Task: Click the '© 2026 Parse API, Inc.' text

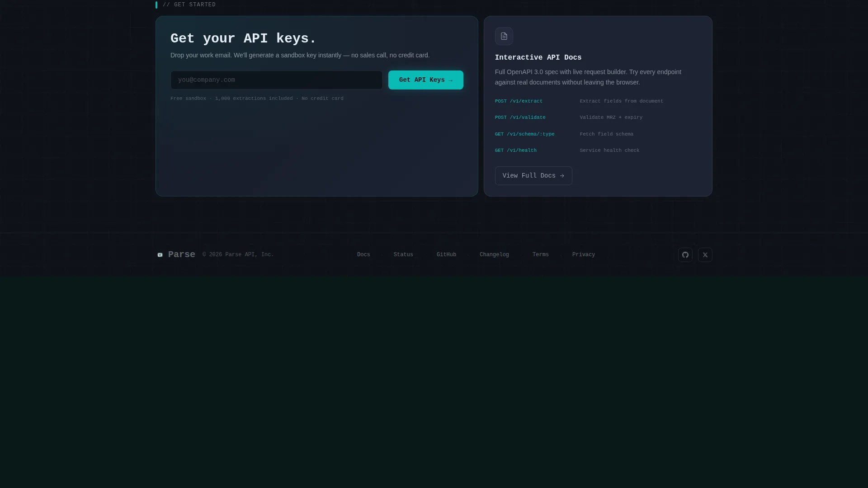Action: (x=238, y=255)
